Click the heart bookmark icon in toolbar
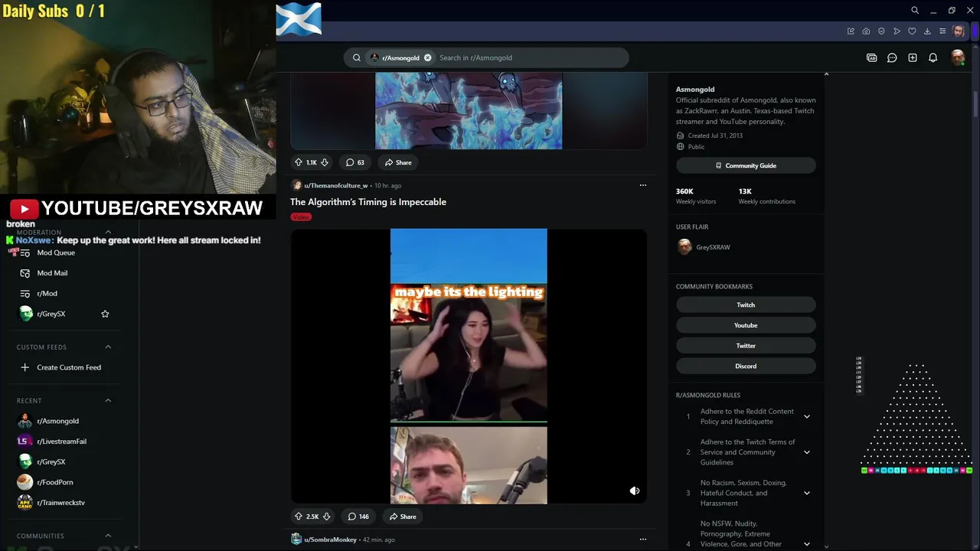 912,31
